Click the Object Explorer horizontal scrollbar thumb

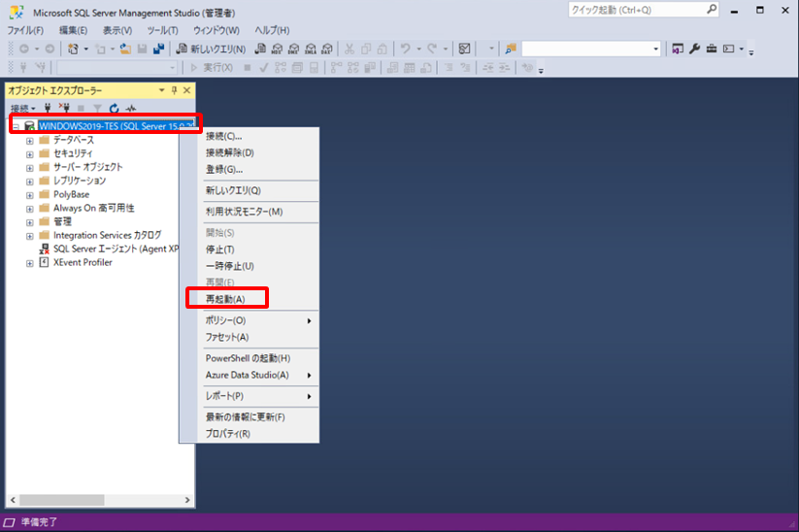click(x=62, y=500)
